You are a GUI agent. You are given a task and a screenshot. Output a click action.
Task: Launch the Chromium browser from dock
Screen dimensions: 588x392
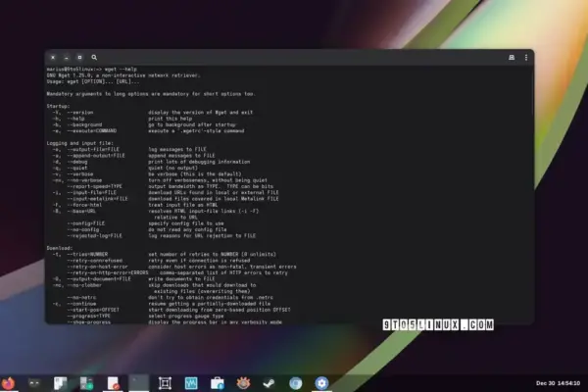296,383
